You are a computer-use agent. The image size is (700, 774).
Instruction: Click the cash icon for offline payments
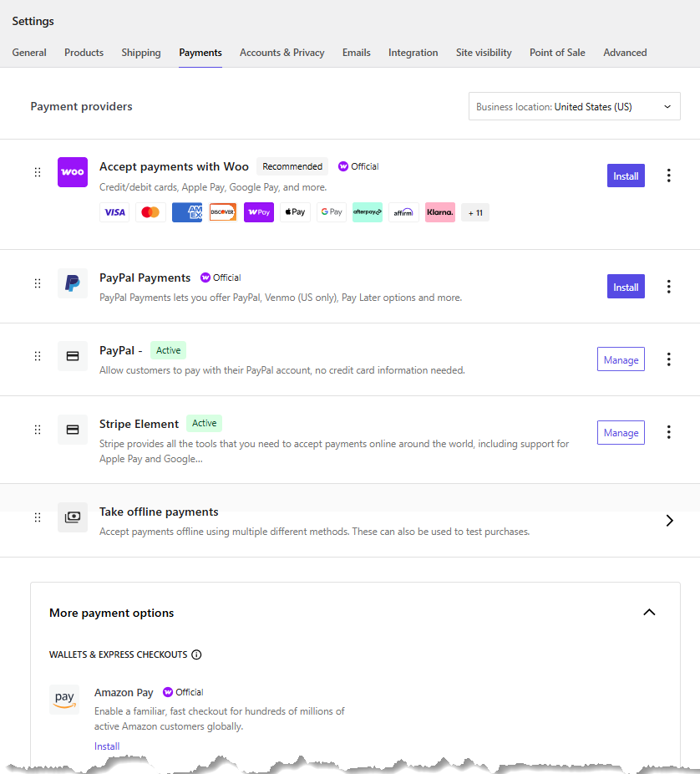click(73, 517)
